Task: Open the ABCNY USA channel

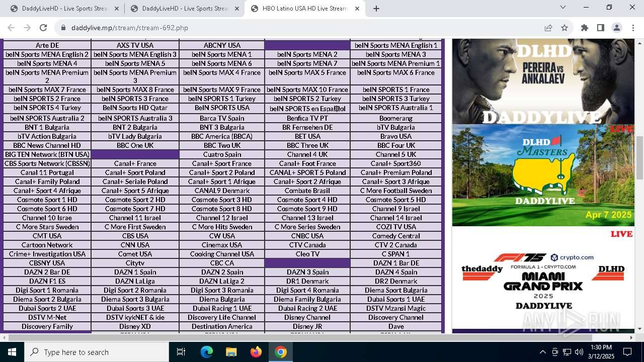Action: click(x=222, y=45)
